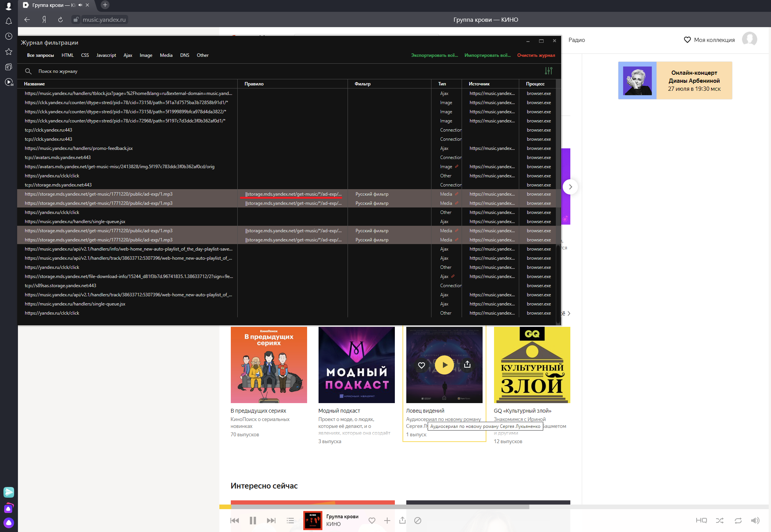Image resolution: width=771 pixels, height=532 pixels.
Task: Click the carousel next arrow chevron
Action: coord(570,187)
